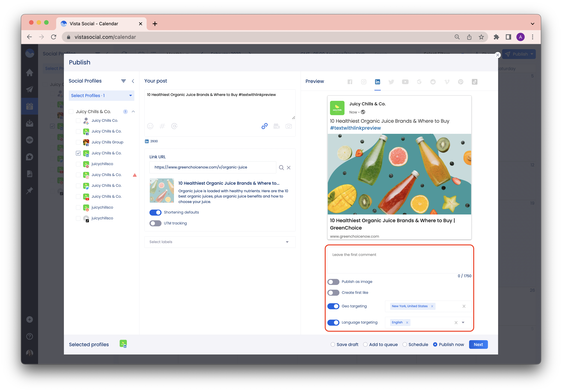The image size is (562, 392).
Task: Select Add to queue option
Action: tap(365, 345)
